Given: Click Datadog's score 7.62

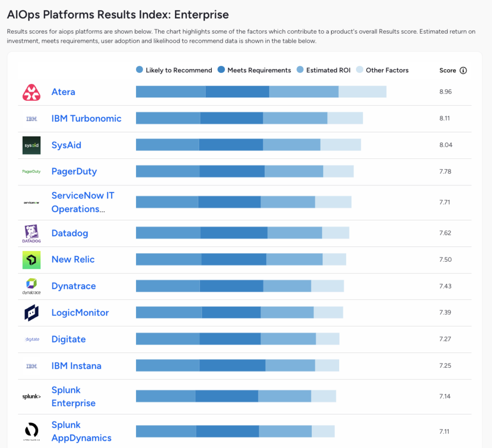Looking at the screenshot, I should pyautogui.click(x=445, y=233).
